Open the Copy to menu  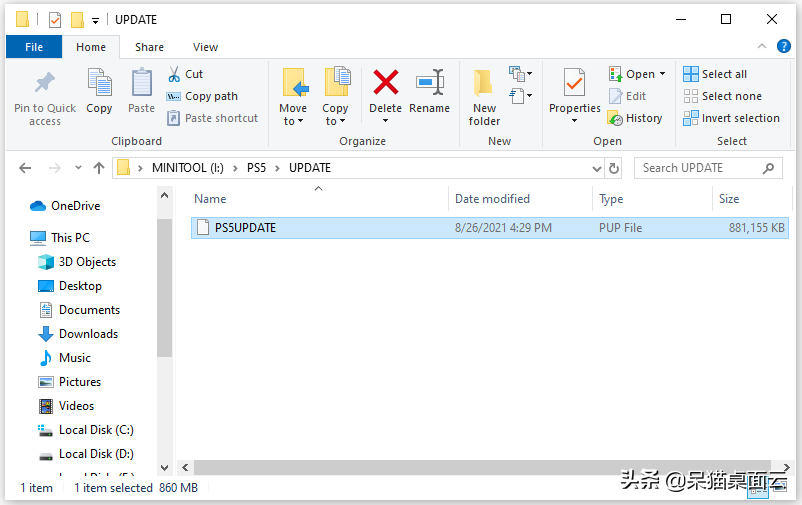[x=336, y=97]
